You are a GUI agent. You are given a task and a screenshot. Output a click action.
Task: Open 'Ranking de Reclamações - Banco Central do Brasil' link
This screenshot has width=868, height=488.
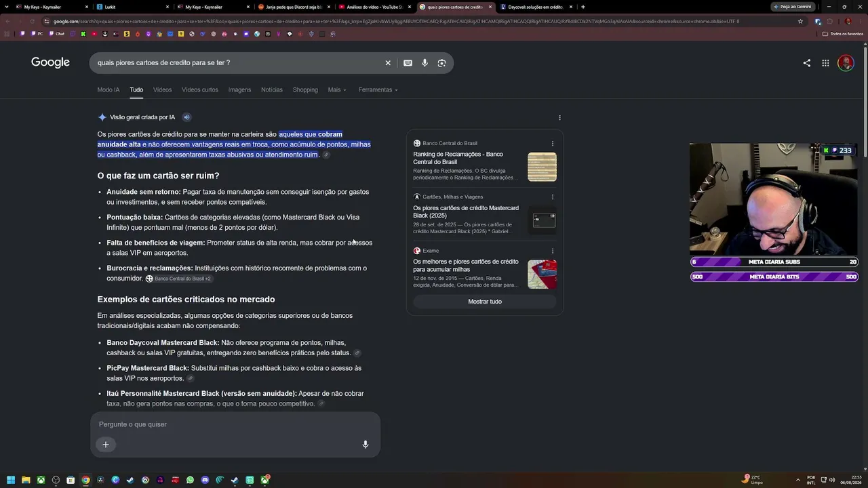click(458, 158)
